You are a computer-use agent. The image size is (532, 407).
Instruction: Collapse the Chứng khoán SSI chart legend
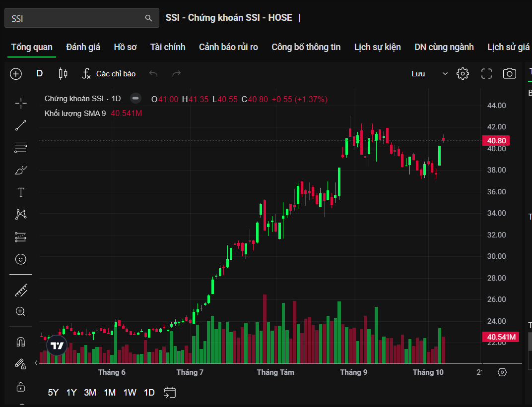pyautogui.click(x=135, y=99)
